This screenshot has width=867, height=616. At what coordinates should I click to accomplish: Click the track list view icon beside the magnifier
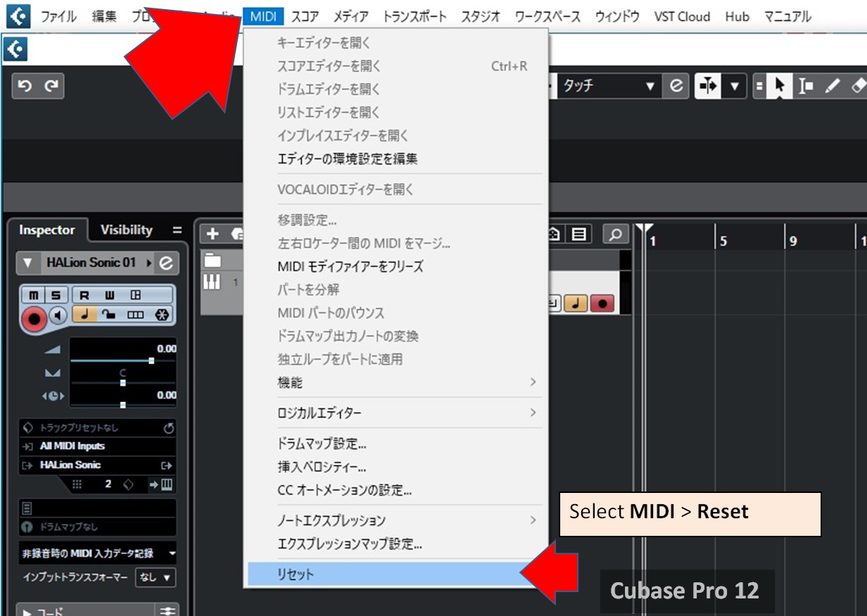pos(579,234)
